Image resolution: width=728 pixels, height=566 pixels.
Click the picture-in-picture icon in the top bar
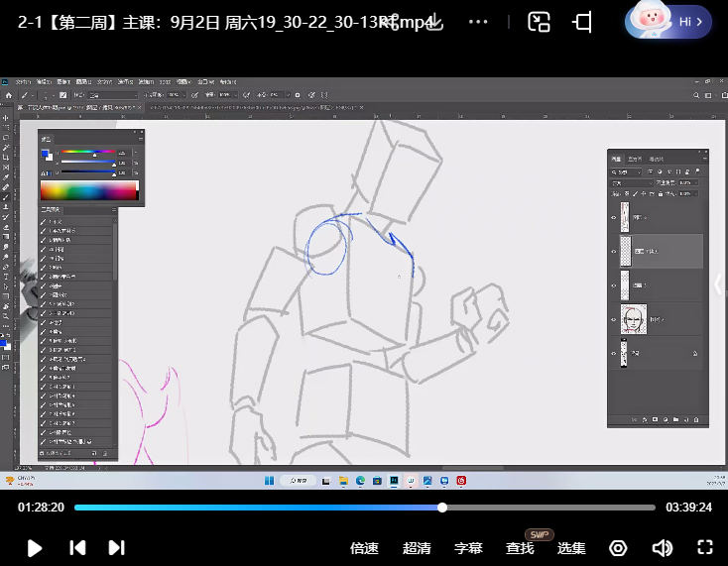pos(539,22)
